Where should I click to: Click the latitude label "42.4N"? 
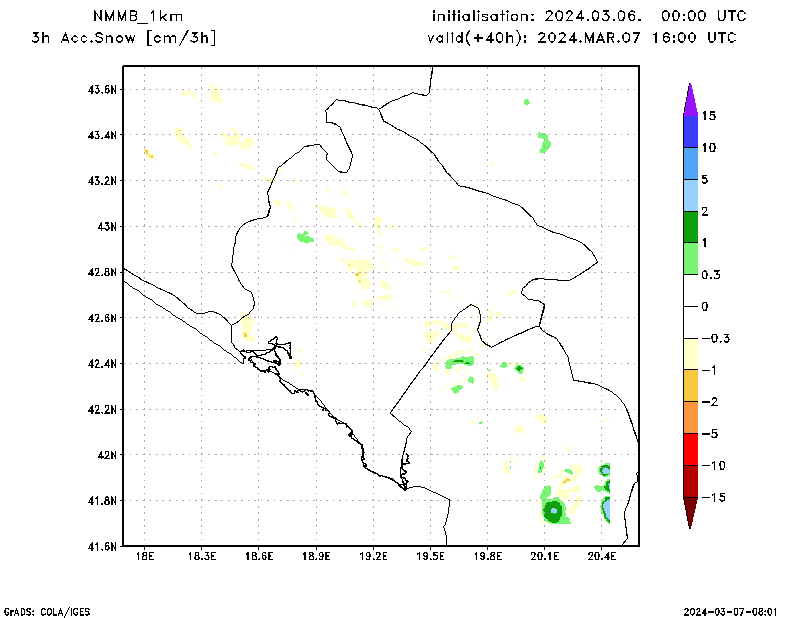[x=102, y=364]
